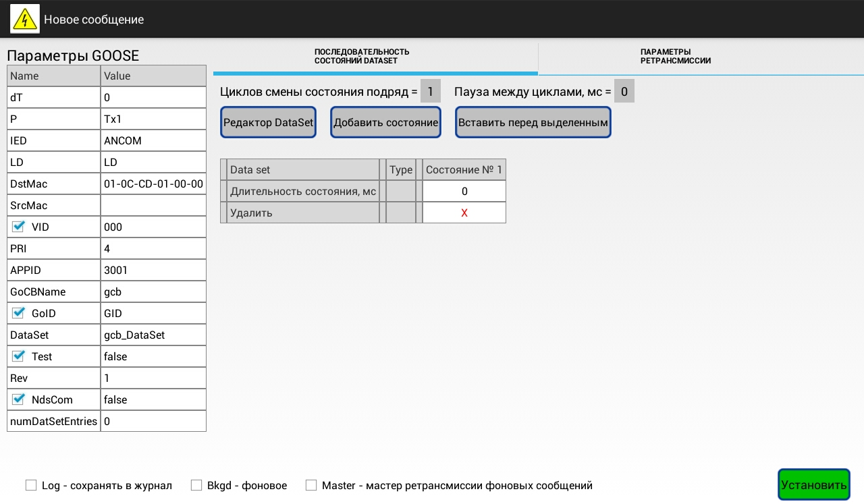
Task: Open the Редактор DataSet button
Action: 269,123
